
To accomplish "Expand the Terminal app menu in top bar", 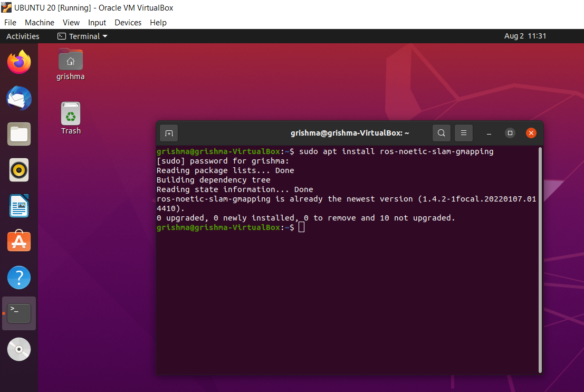I will point(82,36).
